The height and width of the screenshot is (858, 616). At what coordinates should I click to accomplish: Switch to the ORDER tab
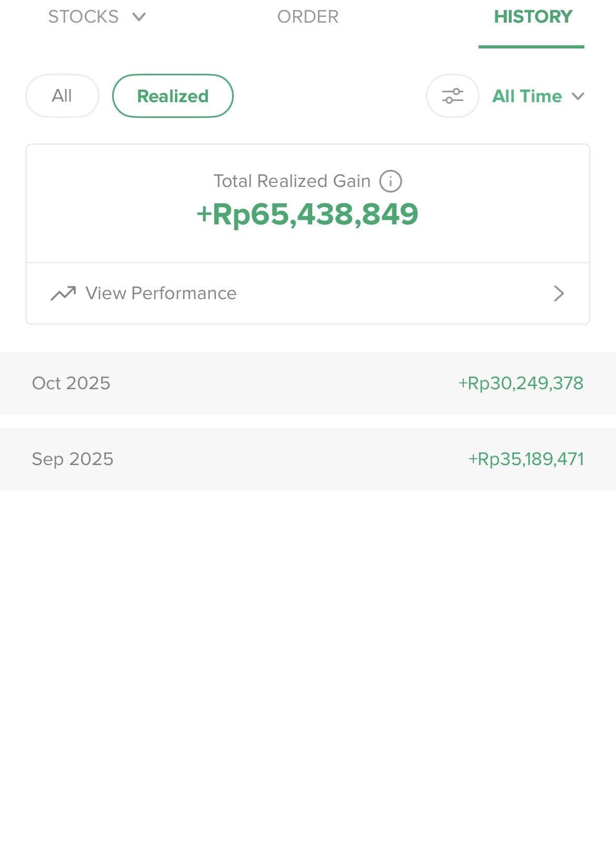click(308, 17)
